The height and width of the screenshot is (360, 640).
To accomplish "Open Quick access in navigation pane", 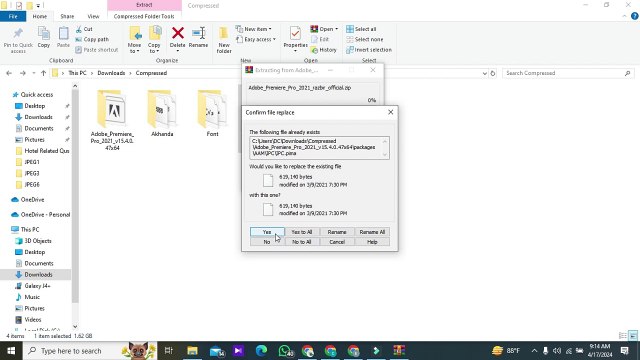I will click(37, 95).
